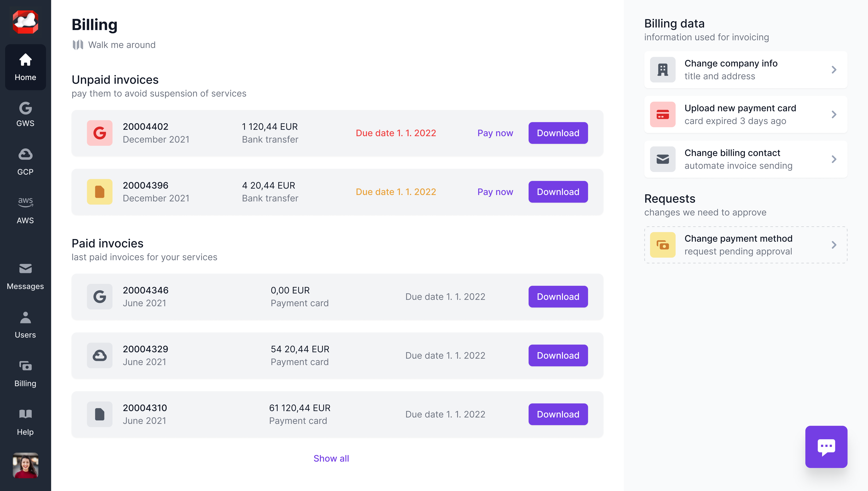Screen dimensions: 868x491
Task: Click the envelope icon for billing contact
Action: [x=662, y=159]
